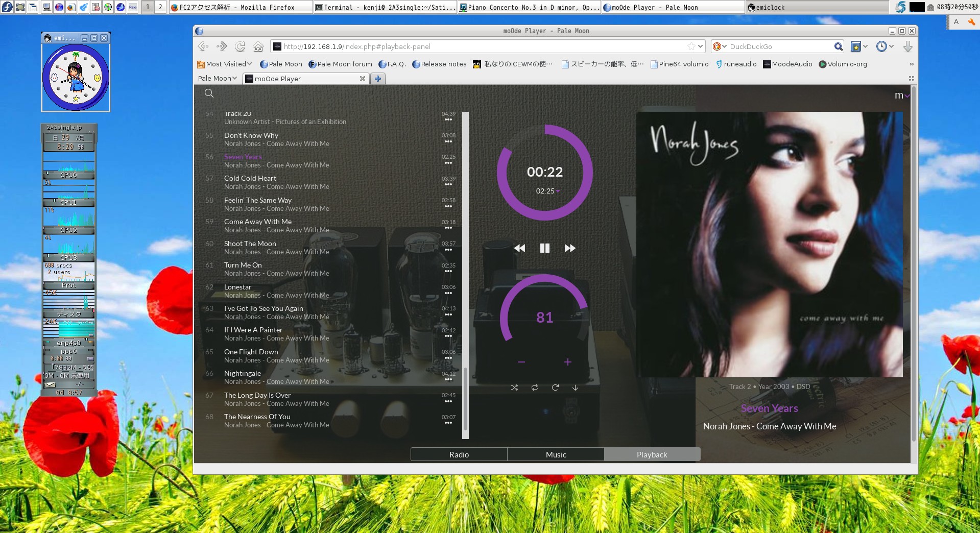This screenshot has height=533, width=980.
Task: Switch to the Radio tab
Action: coord(458,454)
